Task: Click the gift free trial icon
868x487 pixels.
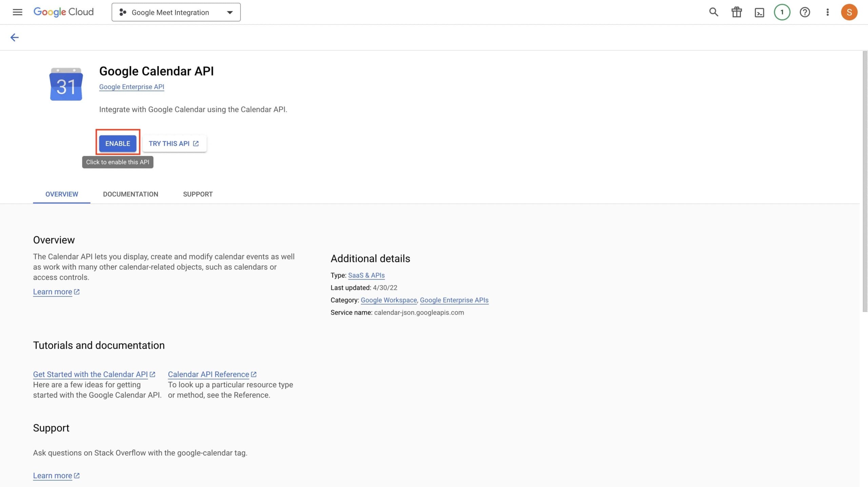Action: coord(736,12)
